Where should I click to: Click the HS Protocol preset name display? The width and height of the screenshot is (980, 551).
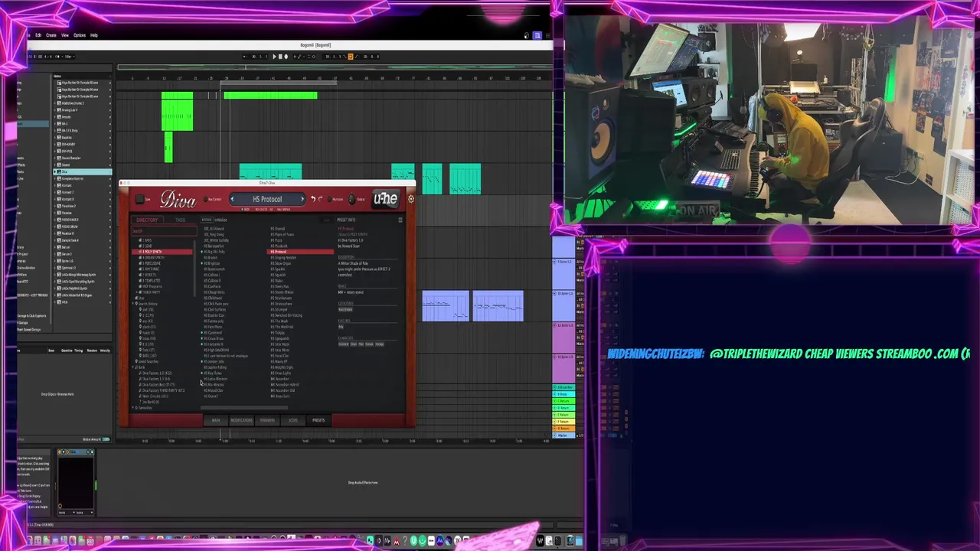coord(267,199)
